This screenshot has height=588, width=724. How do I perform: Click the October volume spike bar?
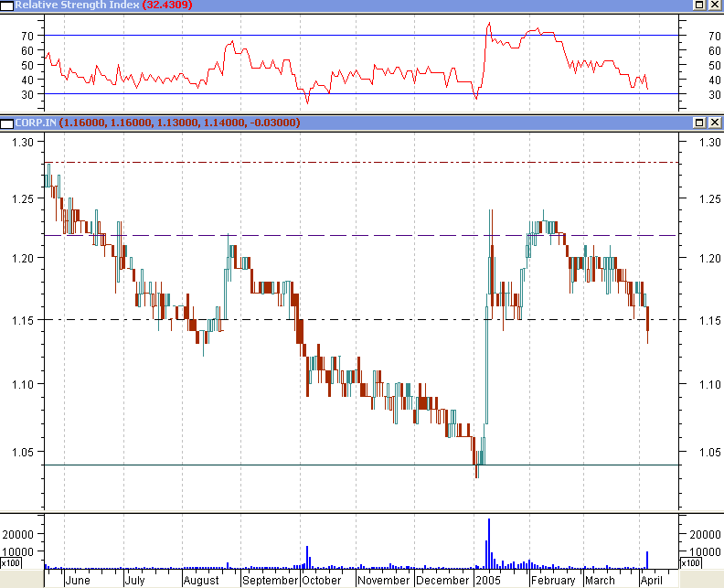point(307,557)
